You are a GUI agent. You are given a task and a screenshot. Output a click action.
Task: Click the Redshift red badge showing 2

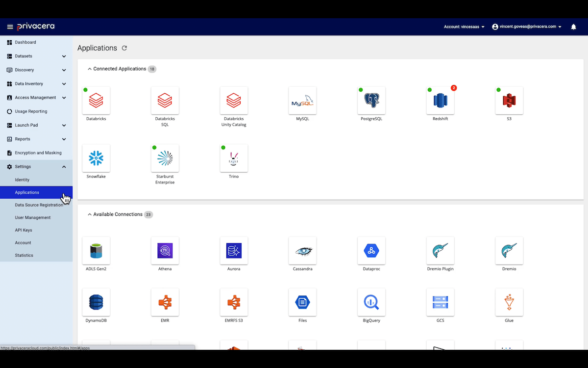[x=454, y=88]
